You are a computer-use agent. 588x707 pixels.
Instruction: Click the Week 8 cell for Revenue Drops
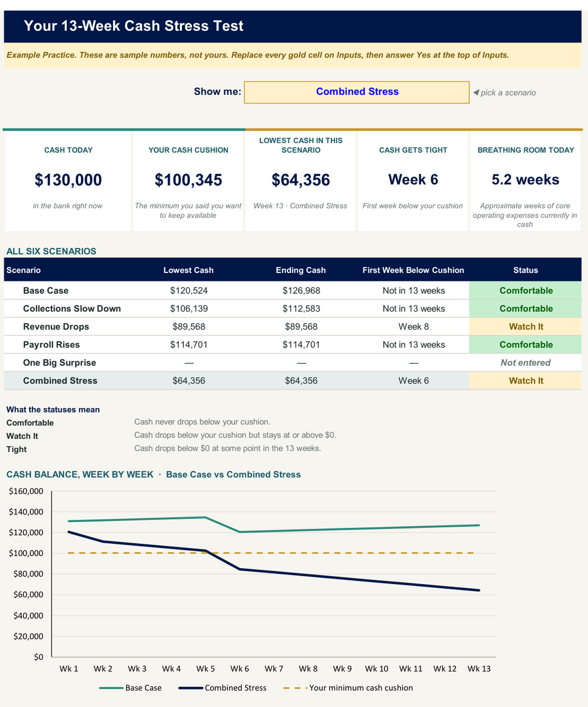414,327
